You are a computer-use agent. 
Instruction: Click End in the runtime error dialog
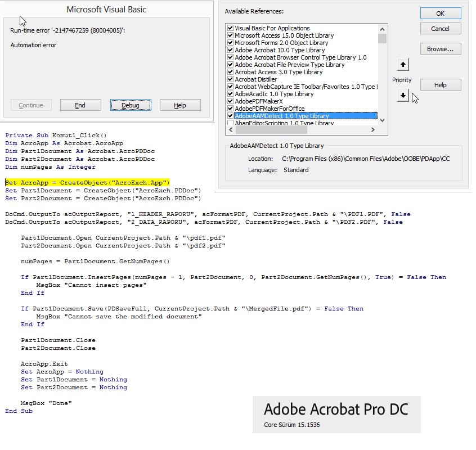80,105
